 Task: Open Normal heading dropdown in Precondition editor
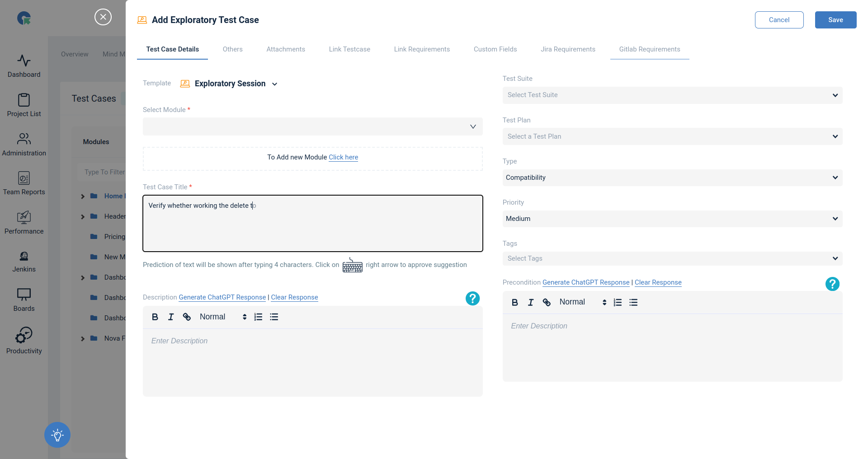click(583, 302)
